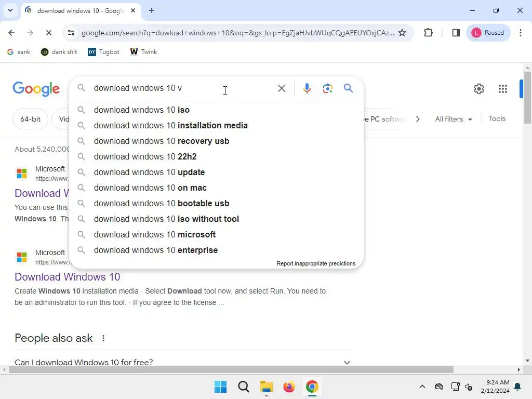Show hidden system tray icons

click(422, 387)
